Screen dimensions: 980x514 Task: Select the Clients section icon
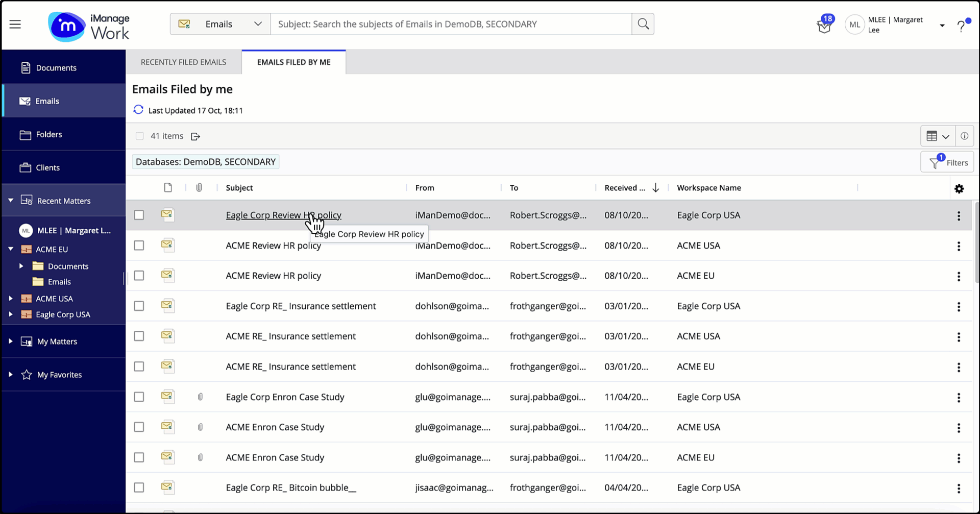tap(26, 167)
